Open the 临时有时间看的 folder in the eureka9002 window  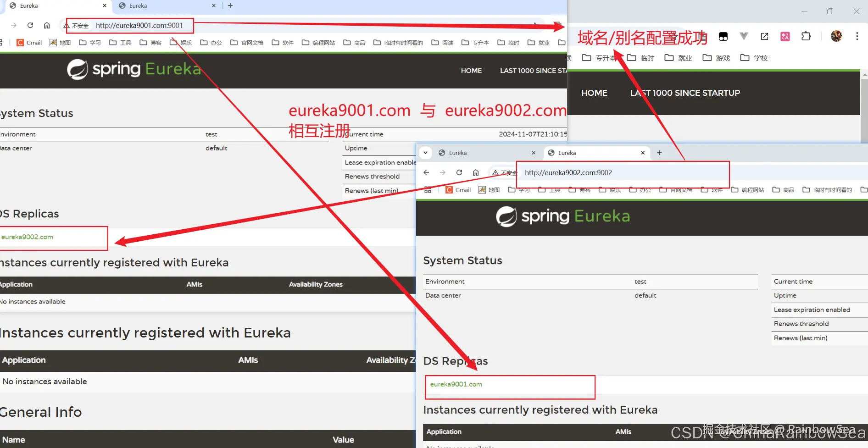coord(827,190)
